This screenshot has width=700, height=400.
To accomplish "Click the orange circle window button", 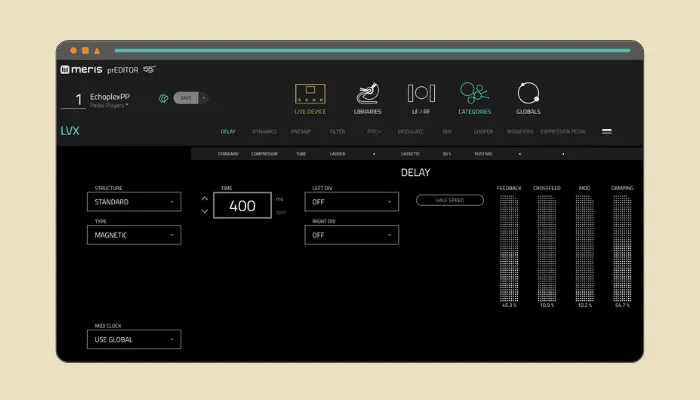I will (x=73, y=50).
